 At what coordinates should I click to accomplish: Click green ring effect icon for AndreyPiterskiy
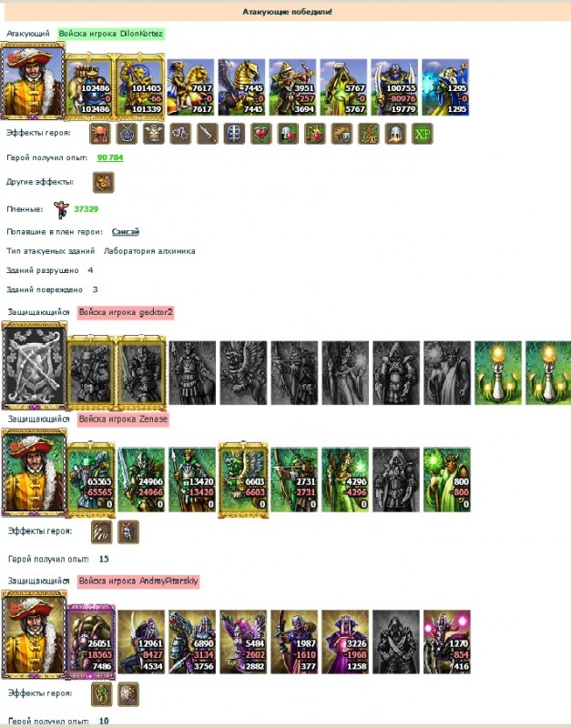[x=101, y=693]
